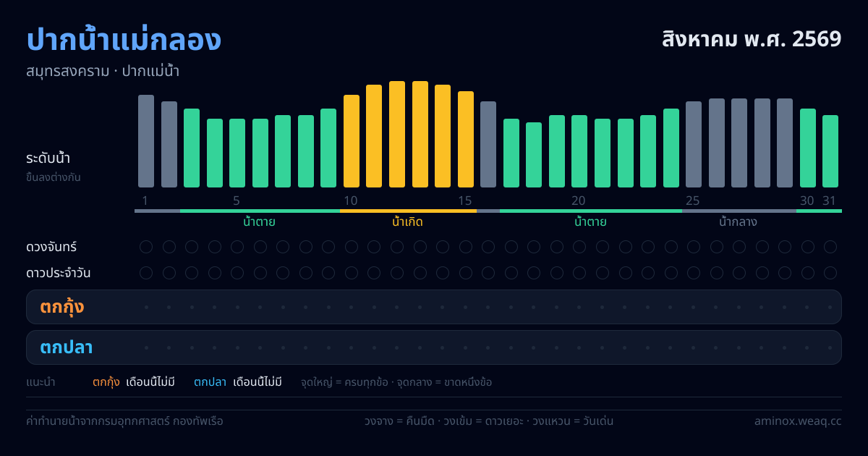Select the ดวงจันทร์ row label
This screenshot has width=868, height=456.
click(x=51, y=247)
